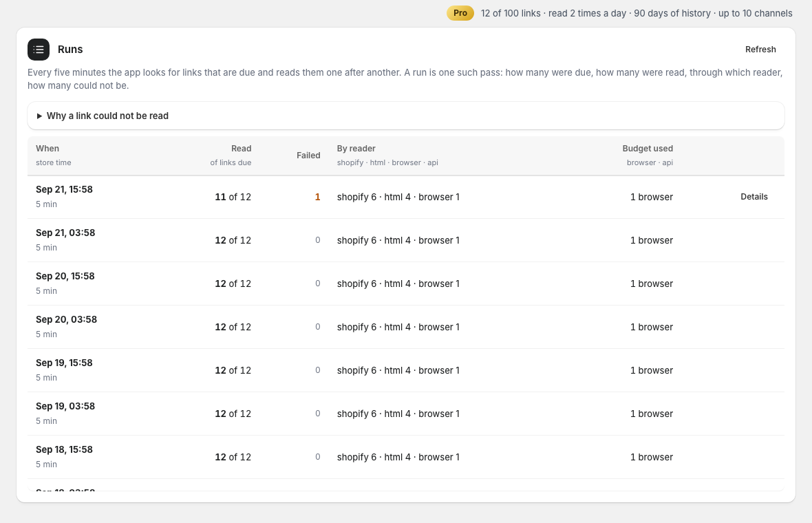812x523 pixels.
Task: Click the "Read" column header
Action: click(242, 149)
